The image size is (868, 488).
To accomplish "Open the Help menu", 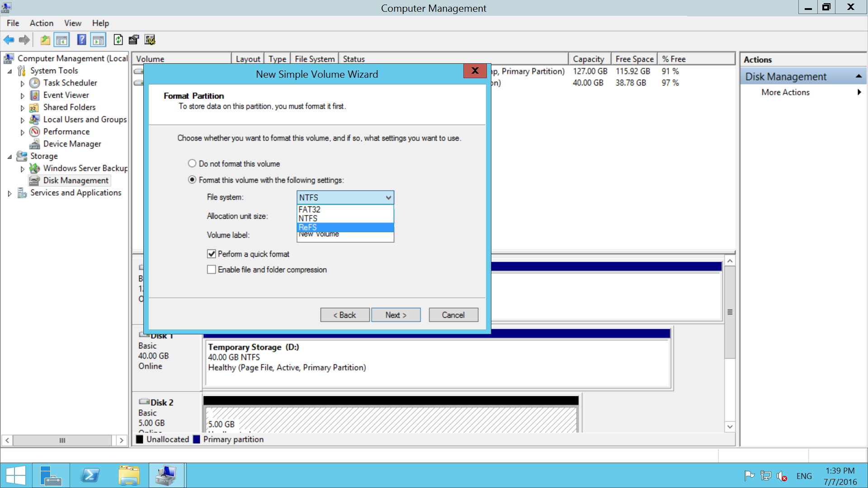I will coord(100,23).
